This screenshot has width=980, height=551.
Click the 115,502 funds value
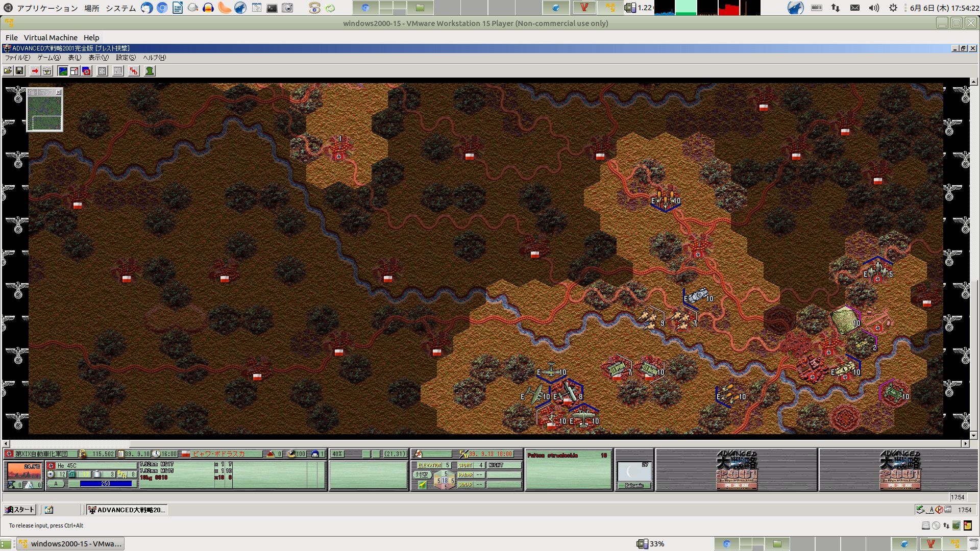coord(103,454)
